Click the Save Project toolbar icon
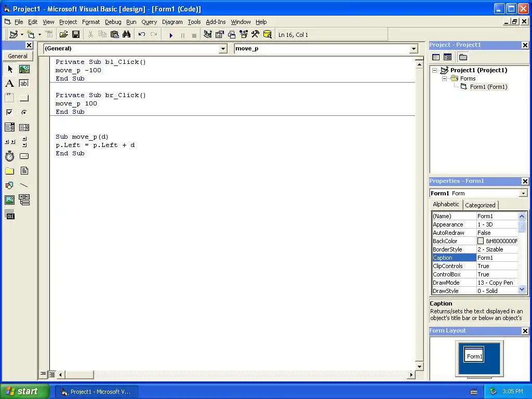This screenshot has height=399, width=532. click(76, 35)
